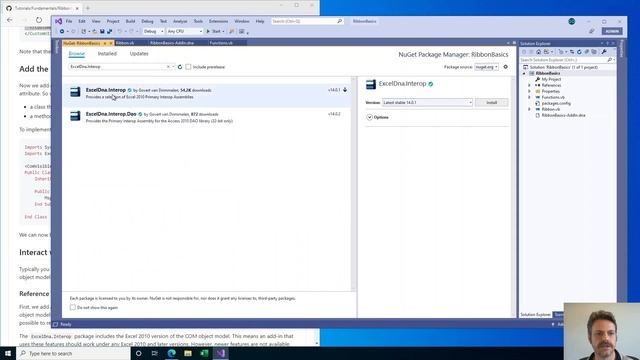Viewport: 640px width, 360px height.
Task: Select RibbonBasics-AddIn.dna in Solution Explorer
Action: point(563,116)
